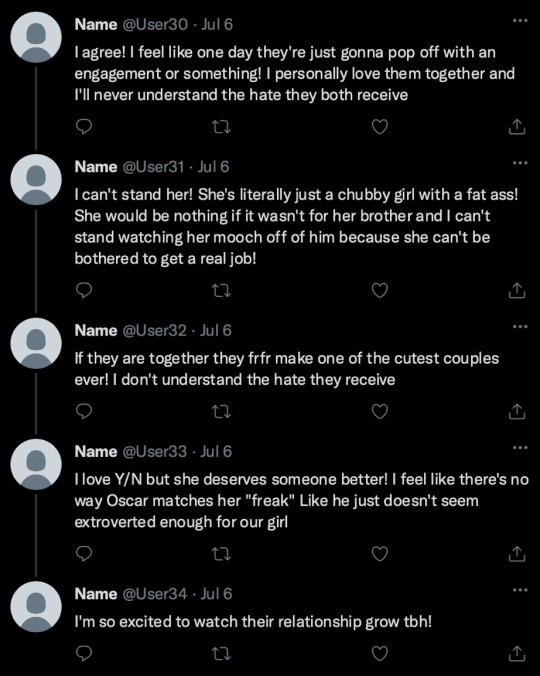
Task: Open User32's tweet via Jul 6 timestamp
Action: (x=215, y=331)
